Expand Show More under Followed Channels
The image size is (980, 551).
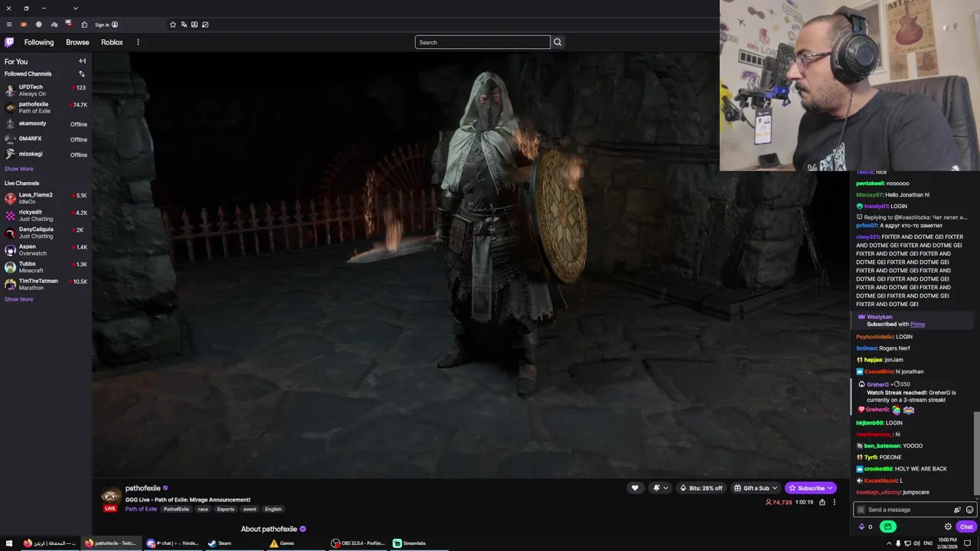point(19,169)
